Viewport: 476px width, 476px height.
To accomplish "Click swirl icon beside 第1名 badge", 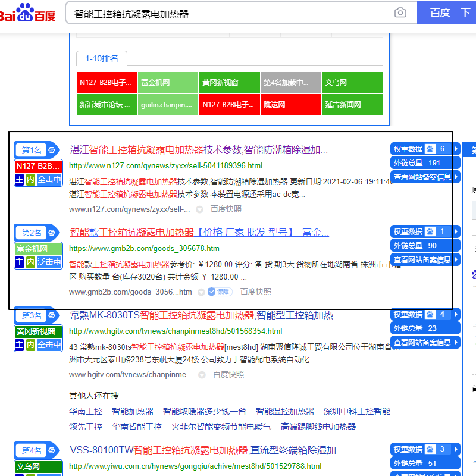I will (x=52, y=150).
